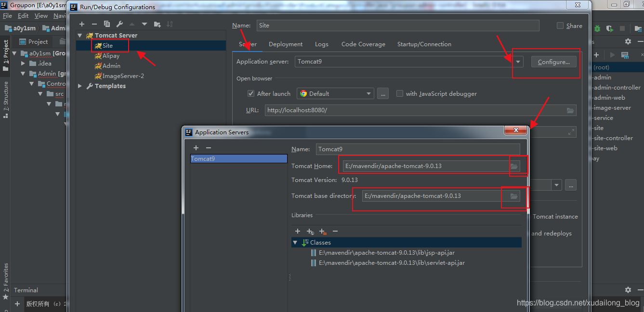
Task: Browse for Tomcat base directory folder
Action: [514, 196]
